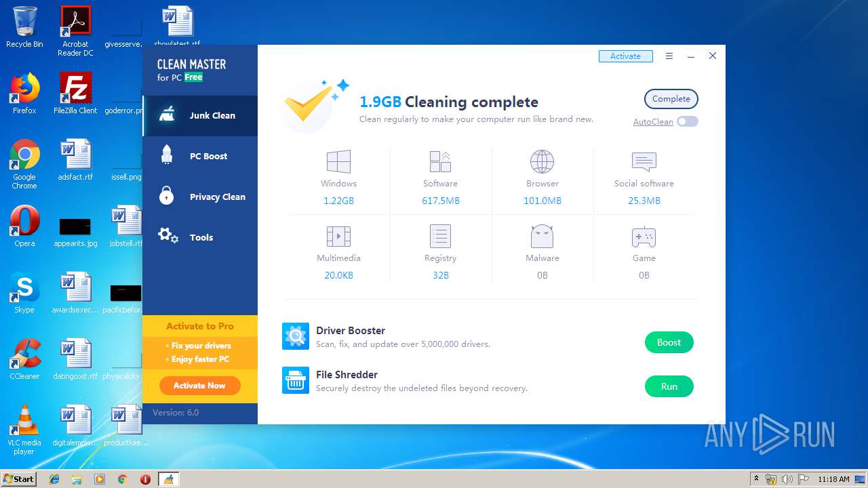This screenshot has width=868, height=488.
Task: Open the volume control in system tray
Action: pyautogui.click(x=787, y=479)
